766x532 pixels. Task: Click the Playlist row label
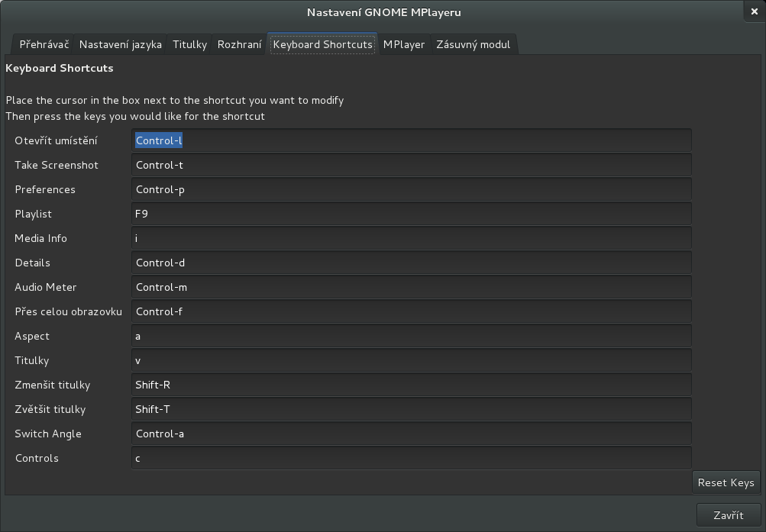(33, 214)
